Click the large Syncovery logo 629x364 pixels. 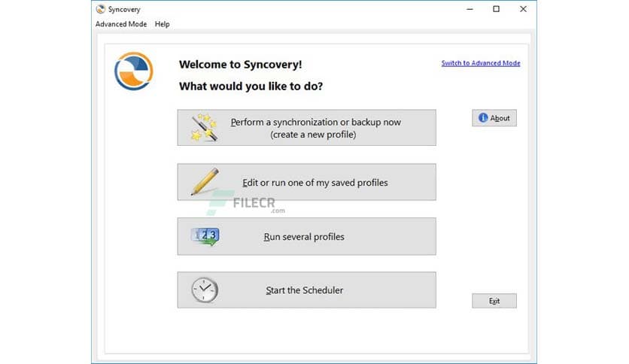134,71
